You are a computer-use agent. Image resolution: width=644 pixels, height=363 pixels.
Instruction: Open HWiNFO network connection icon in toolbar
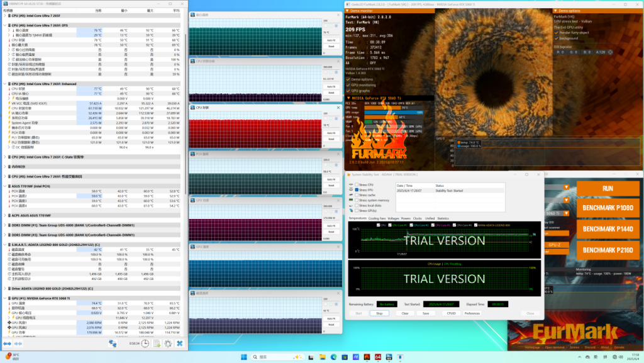[113, 343]
